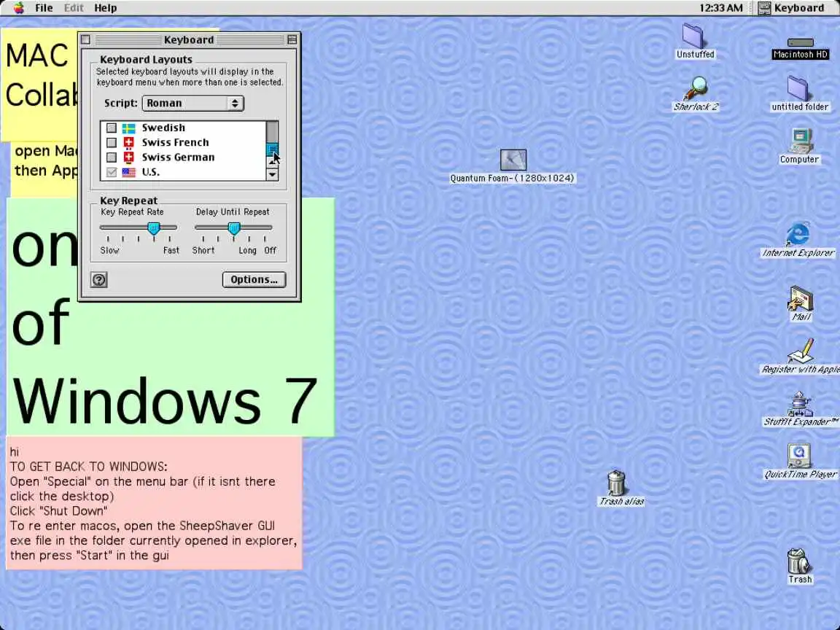This screenshot has height=630, width=840.
Task: Select the Swiss German layout name
Action: tap(178, 157)
